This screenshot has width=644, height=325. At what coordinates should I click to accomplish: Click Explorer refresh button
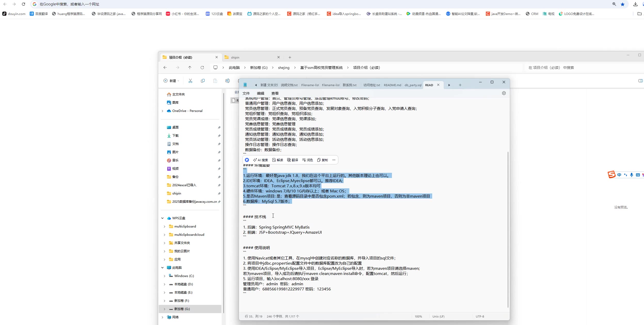(202, 68)
